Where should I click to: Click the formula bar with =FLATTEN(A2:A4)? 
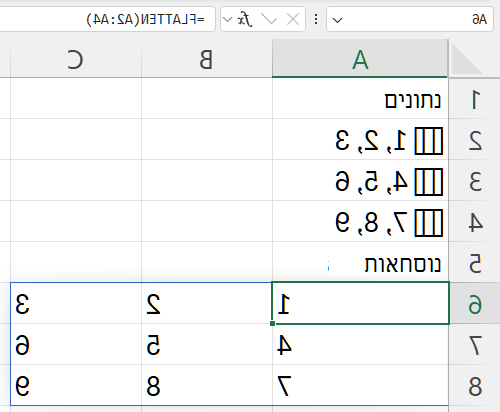[107, 20]
